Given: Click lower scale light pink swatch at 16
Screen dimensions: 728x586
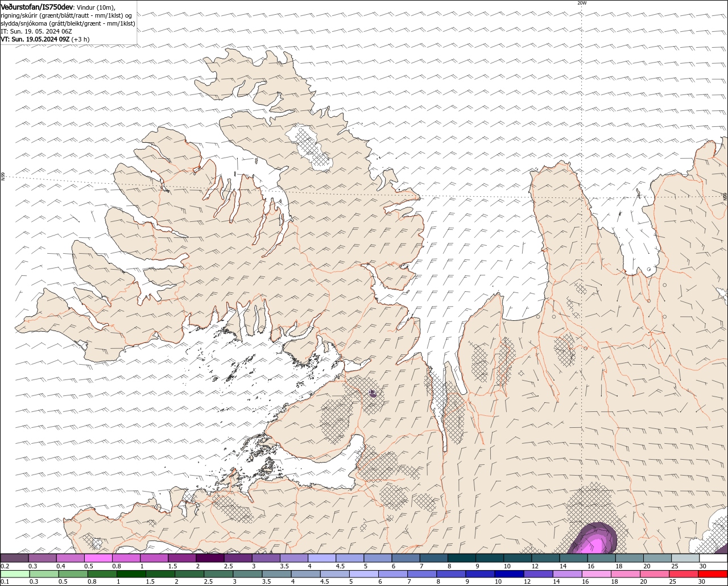Looking at the screenshot, I should click(x=597, y=573).
